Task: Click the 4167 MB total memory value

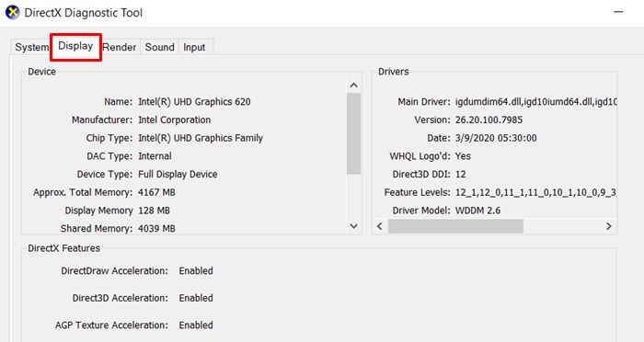Action: (156, 192)
